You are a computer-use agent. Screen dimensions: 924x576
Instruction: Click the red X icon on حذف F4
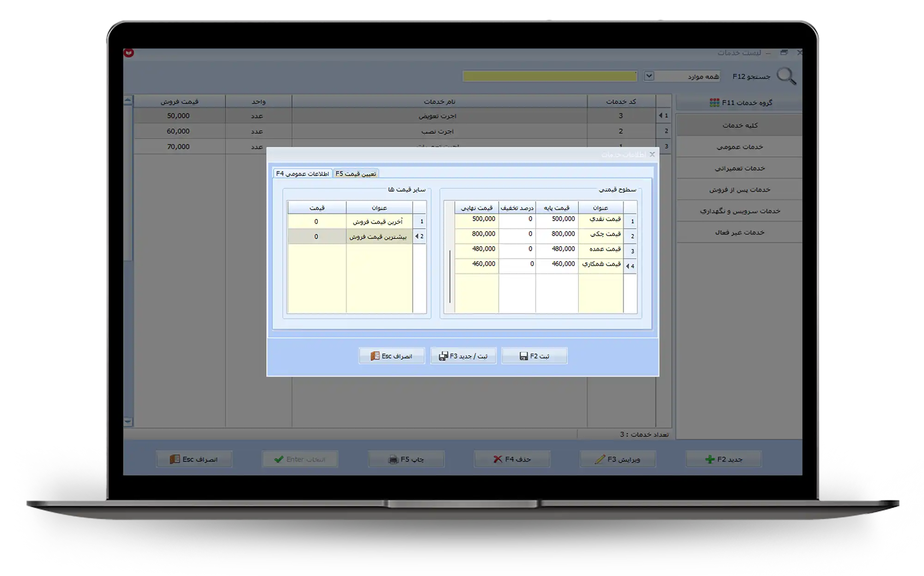(x=498, y=459)
